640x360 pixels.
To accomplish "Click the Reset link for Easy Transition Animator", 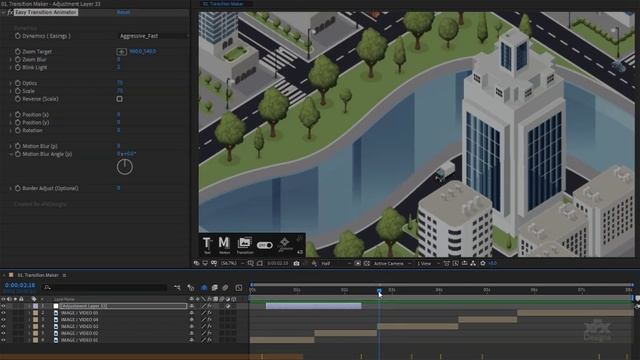I will coord(123,12).
